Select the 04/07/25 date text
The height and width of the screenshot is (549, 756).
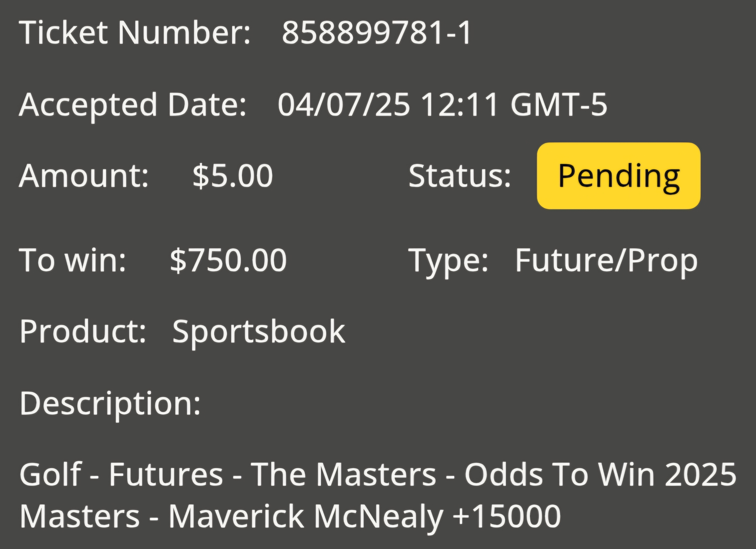(x=344, y=105)
